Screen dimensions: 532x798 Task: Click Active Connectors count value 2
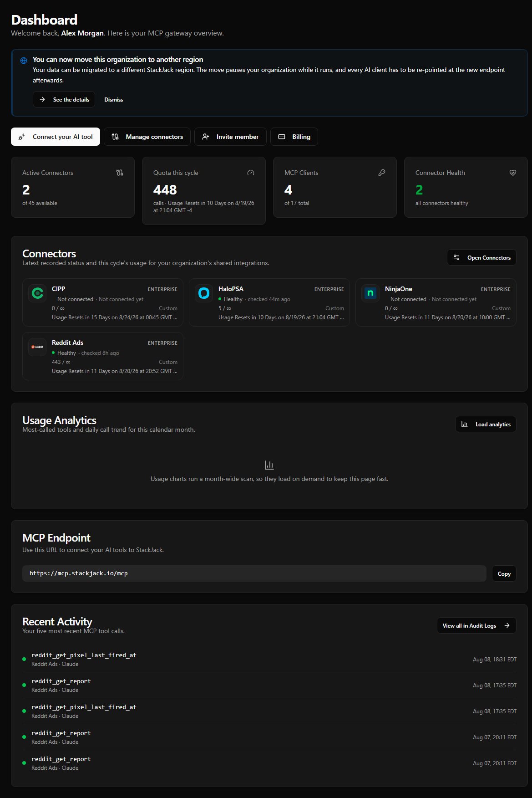(26, 189)
